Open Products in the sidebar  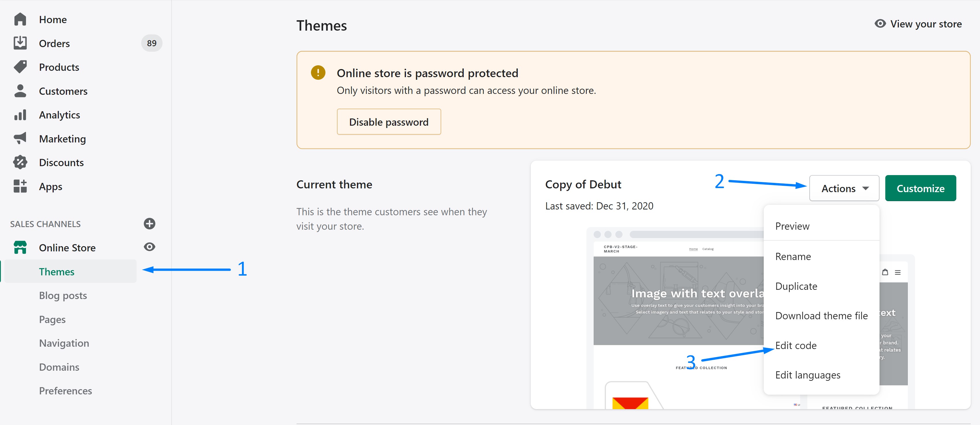[x=59, y=67]
